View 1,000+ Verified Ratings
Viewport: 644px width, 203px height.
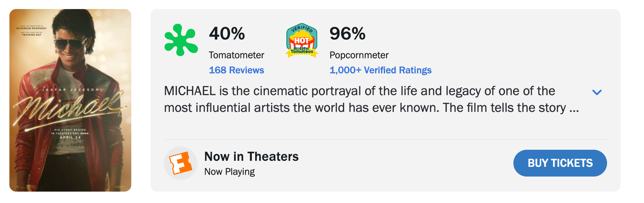pyautogui.click(x=380, y=70)
